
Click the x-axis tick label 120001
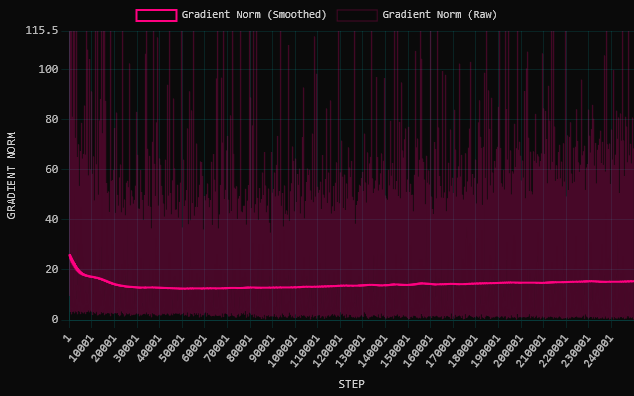pyautogui.click(x=328, y=351)
